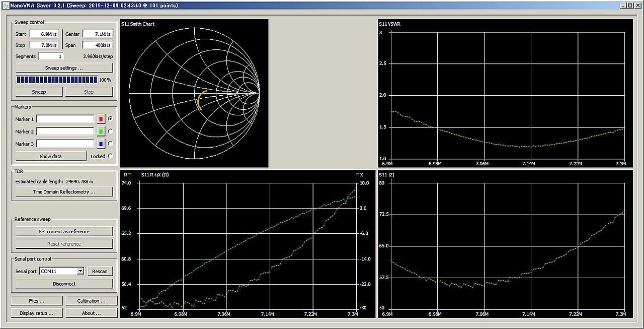The height and width of the screenshot is (329, 644).
Task: Click the S11 VSWR chart
Action: point(505,93)
